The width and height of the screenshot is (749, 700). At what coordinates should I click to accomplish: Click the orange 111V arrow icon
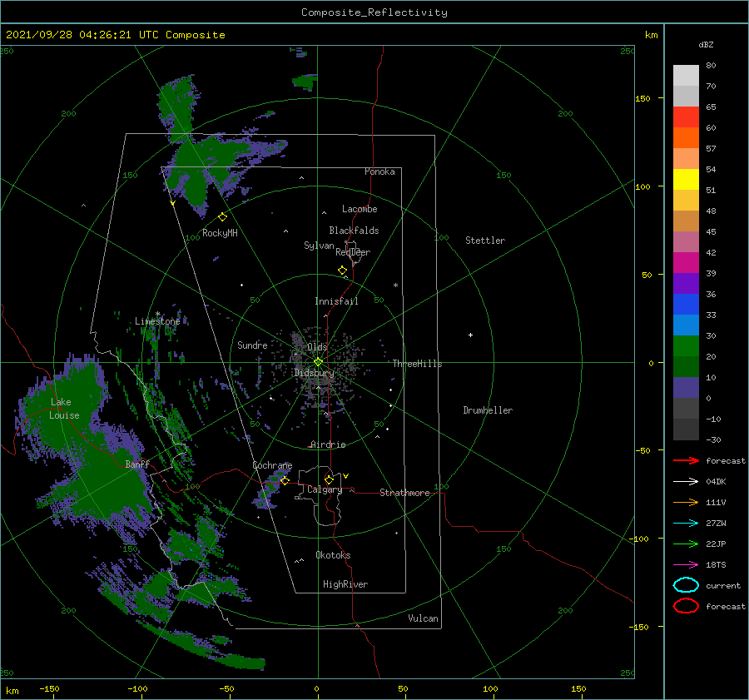686,502
